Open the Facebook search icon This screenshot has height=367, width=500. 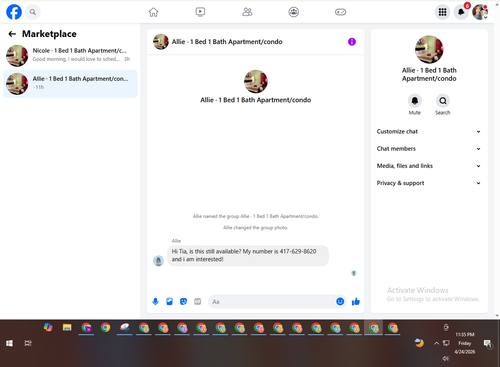pyautogui.click(x=32, y=12)
